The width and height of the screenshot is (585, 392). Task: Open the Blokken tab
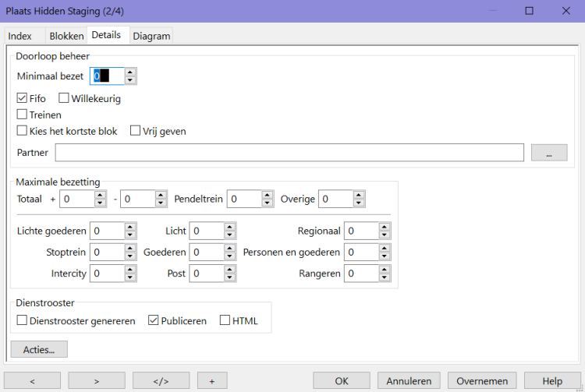tap(66, 36)
